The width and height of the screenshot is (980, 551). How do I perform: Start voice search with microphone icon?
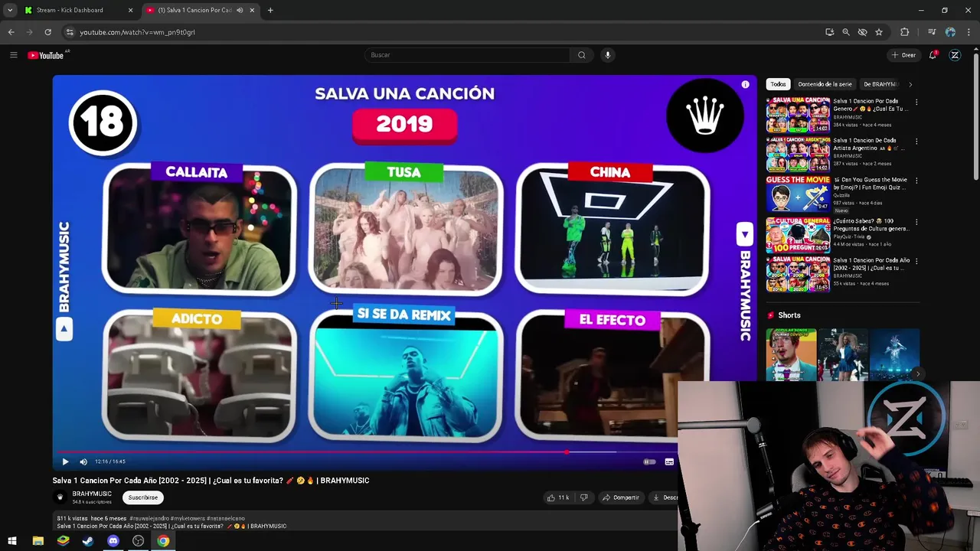click(x=608, y=55)
